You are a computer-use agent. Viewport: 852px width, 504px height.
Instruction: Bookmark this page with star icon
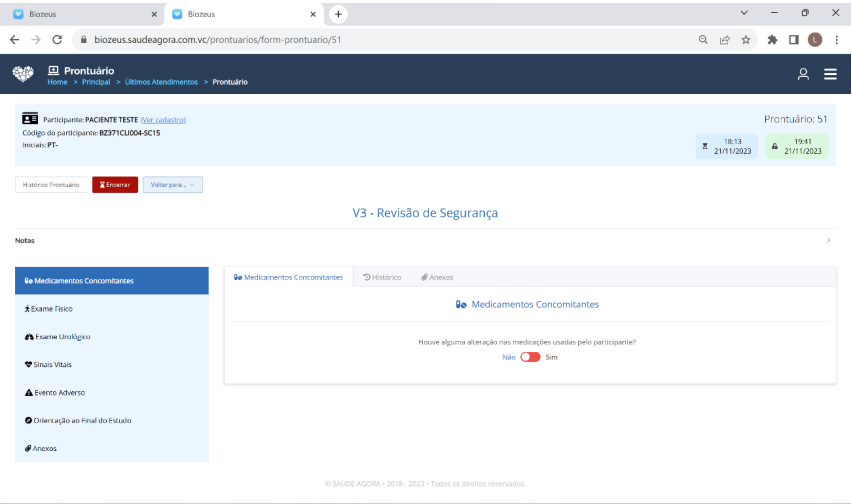pyautogui.click(x=746, y=40)
